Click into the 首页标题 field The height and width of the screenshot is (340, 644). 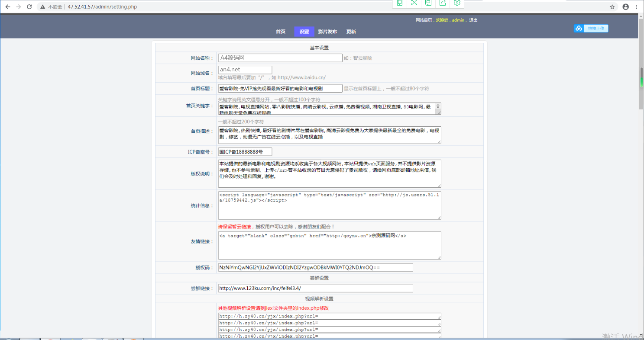click(x=280, y=88)
